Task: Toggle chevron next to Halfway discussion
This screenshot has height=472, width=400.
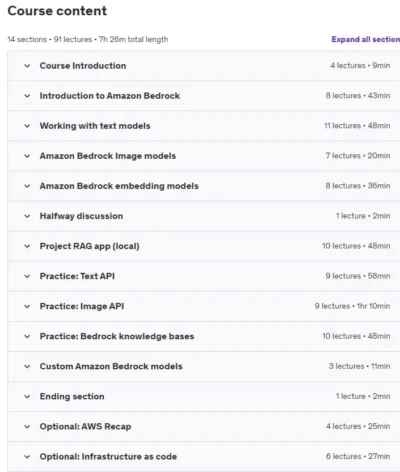Action: click(x=27, y=216)
